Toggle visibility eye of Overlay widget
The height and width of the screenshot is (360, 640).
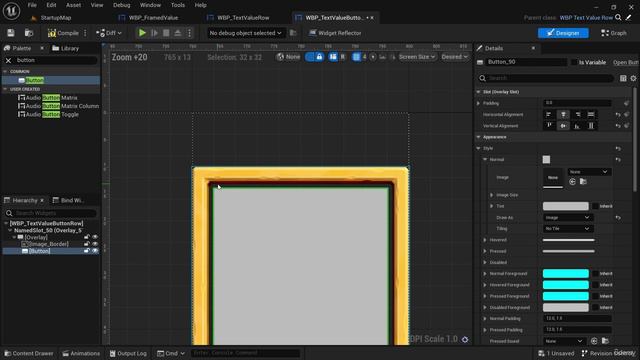tap(95, 237)
